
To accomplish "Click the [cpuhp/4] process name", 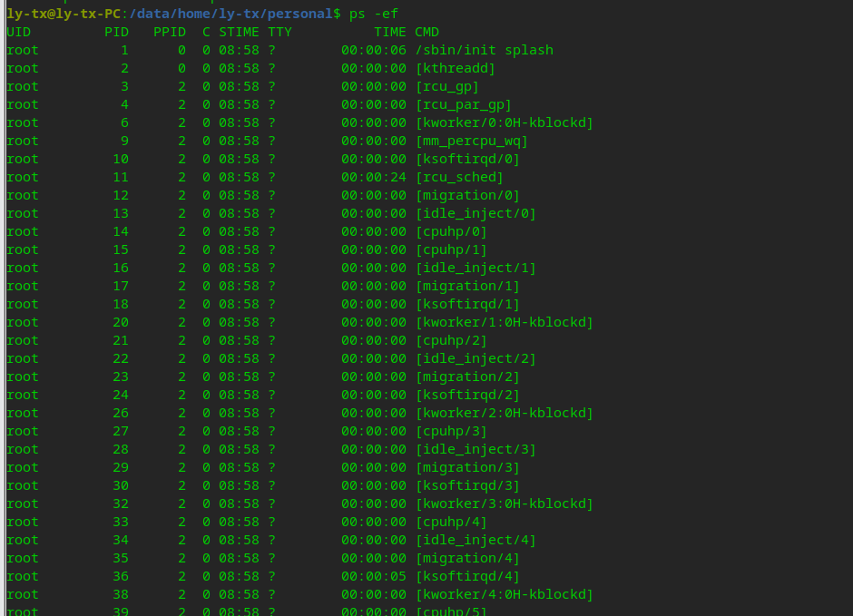I will point(452,522).
